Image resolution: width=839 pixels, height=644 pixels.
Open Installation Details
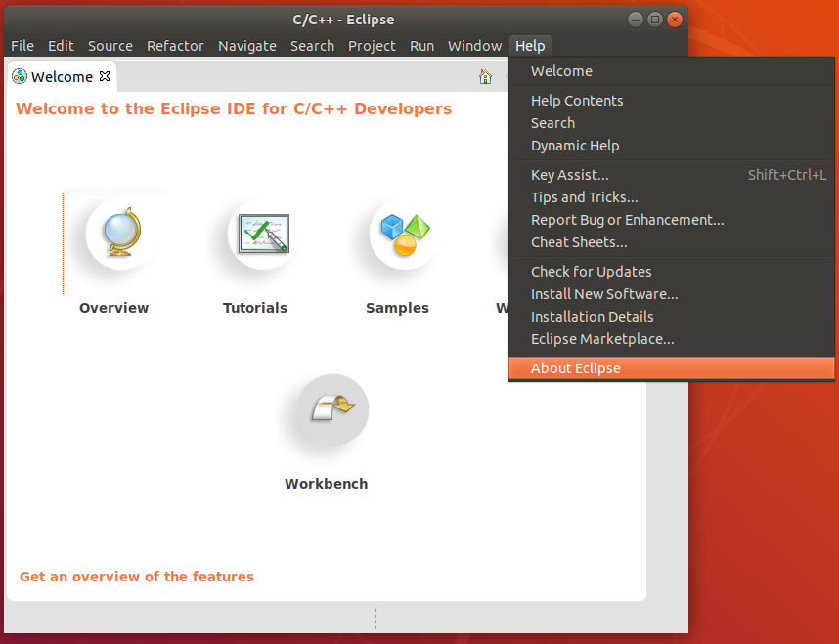(x=672, y=317)
